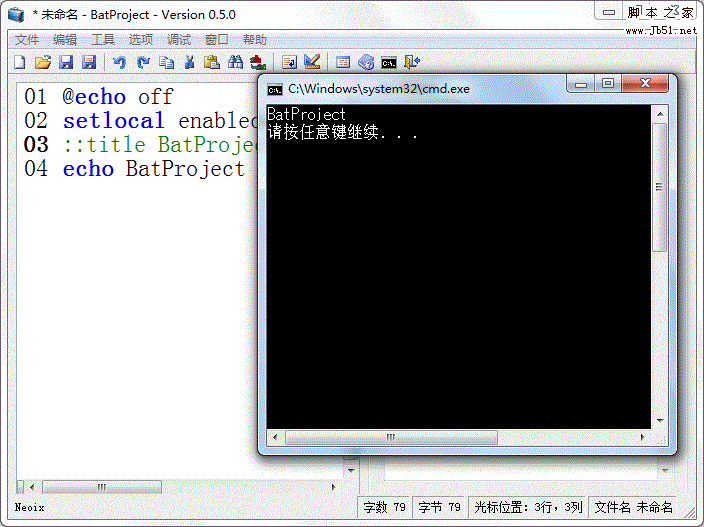Image resolution: width=704 pixels, height=527 pixels.
Task: Click the editor horizontal scrollbar left arrow
Action: point(32,487)
